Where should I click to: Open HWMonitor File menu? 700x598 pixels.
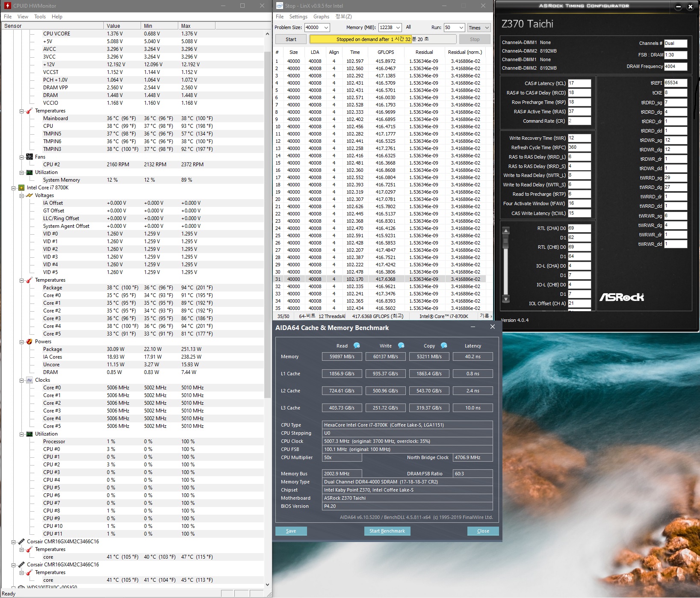point(8,17)
